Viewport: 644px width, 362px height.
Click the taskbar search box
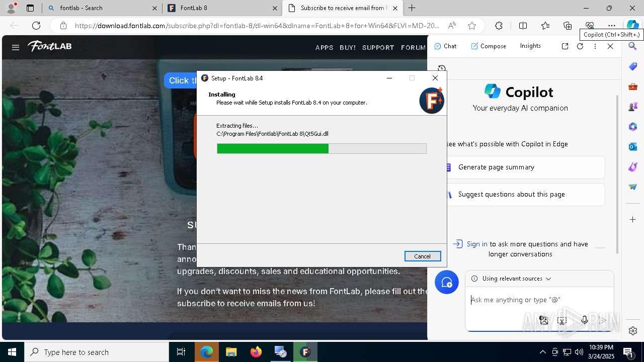(x=97, y=352)
